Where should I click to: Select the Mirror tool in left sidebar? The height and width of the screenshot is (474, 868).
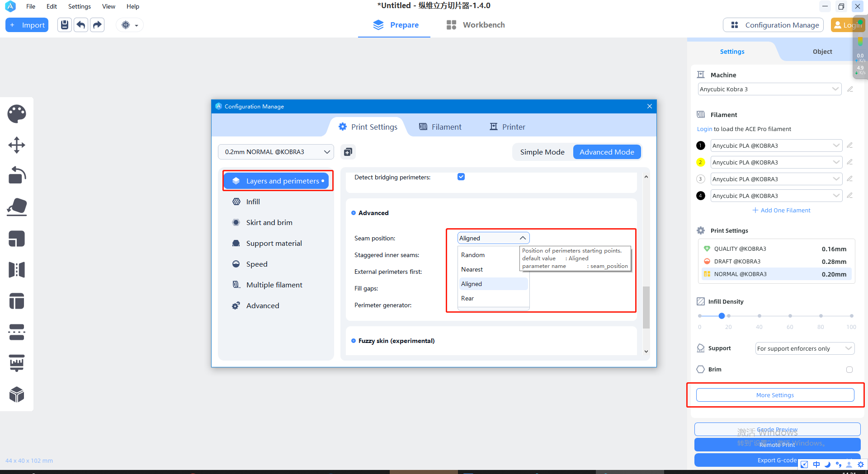(x=17, y=270)
